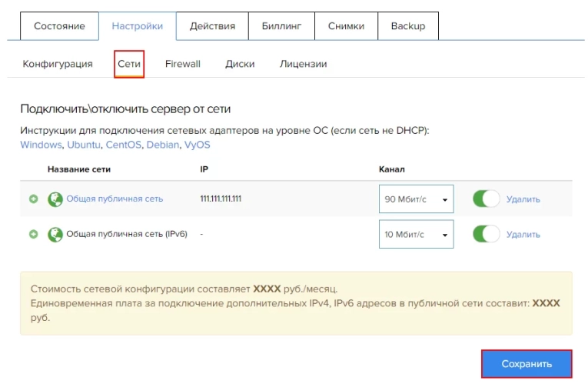Click Удалить for Общая публичная сеть
588x384 pixels.
pos(523,199)
